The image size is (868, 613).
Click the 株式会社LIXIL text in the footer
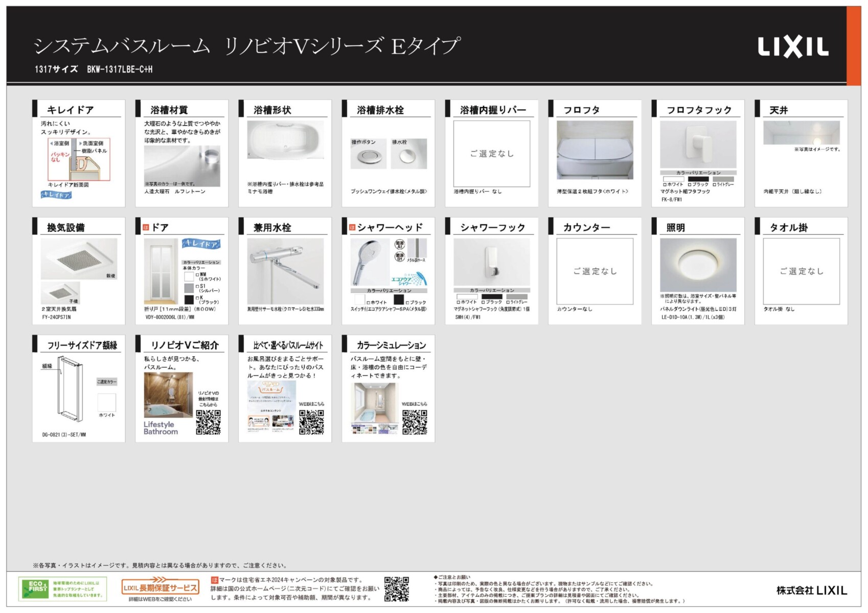(811, 591)
